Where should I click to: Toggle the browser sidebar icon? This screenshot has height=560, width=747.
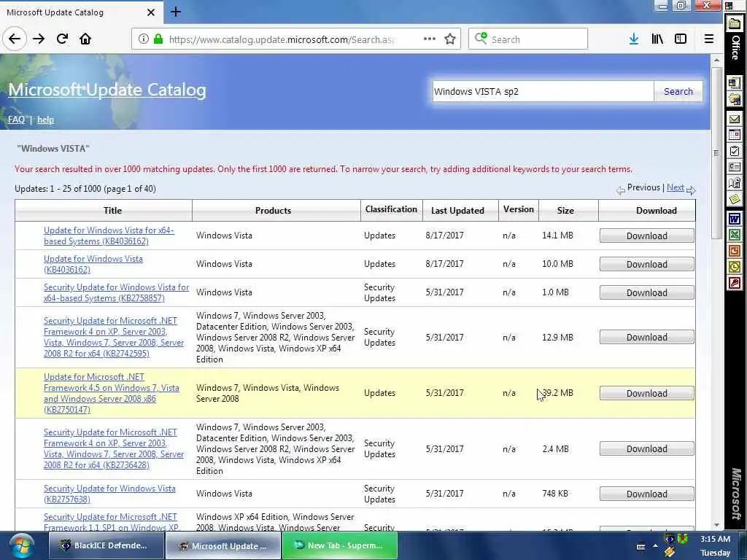(x=681, y=39)
